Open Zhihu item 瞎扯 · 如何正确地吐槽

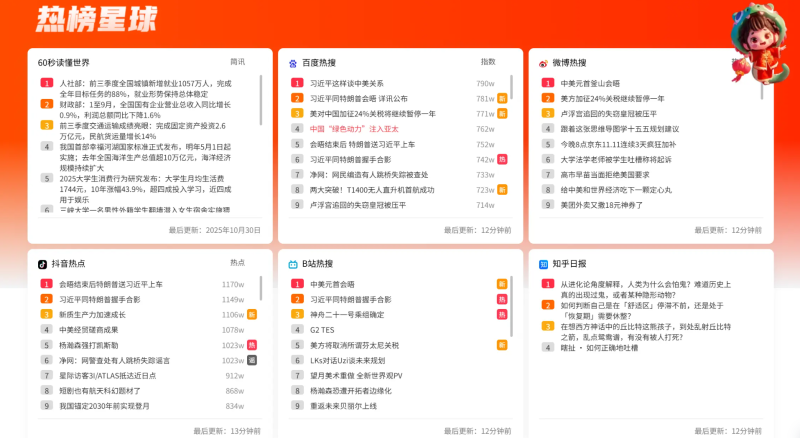click(599, 348)
